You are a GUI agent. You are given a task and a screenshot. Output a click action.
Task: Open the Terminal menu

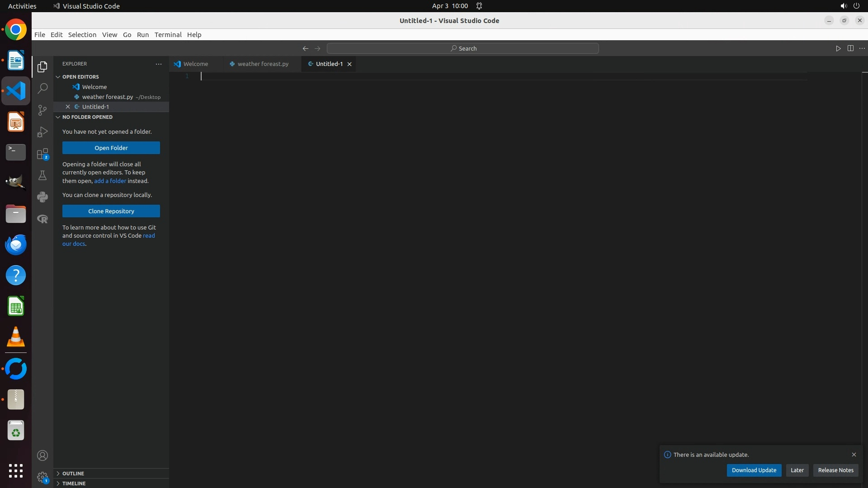click(168, 35)
